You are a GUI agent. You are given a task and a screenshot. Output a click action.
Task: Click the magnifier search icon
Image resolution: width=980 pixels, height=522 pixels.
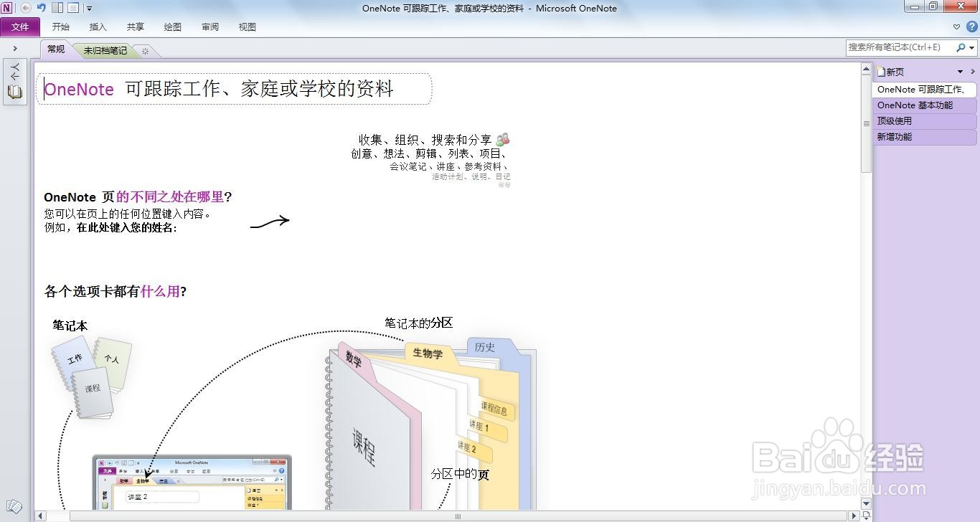[x=961, y=47]
